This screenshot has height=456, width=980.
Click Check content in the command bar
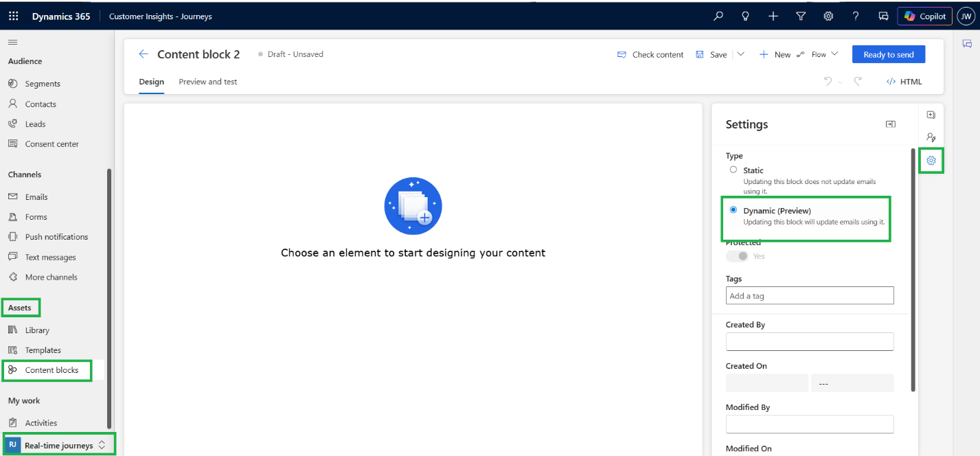pos(650,55)
